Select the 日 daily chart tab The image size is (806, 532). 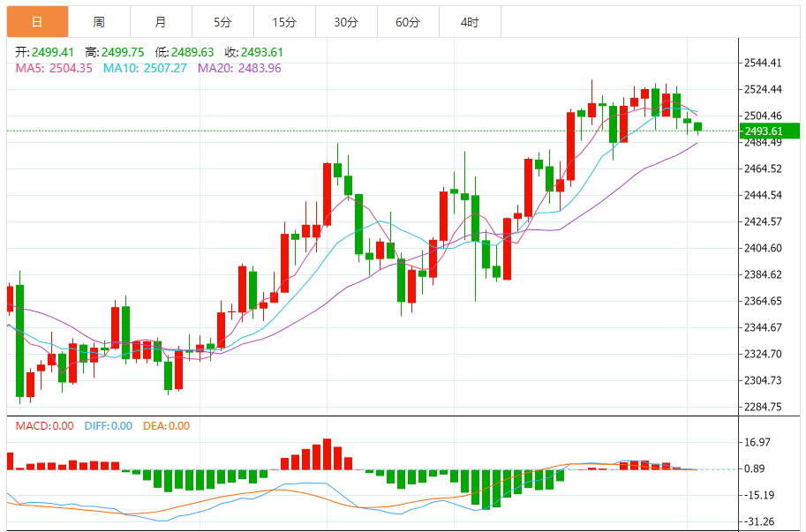pos(38,22)
